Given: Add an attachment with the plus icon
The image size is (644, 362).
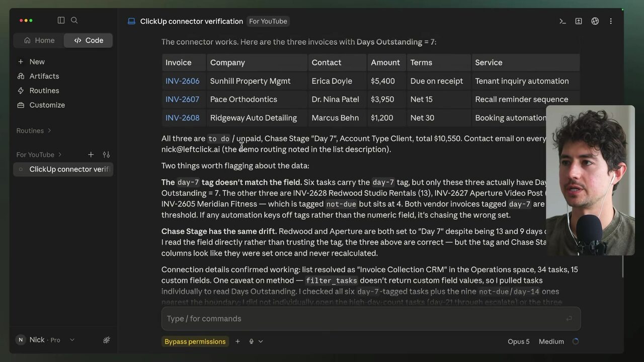Looking at the screenshot, I should click(237, 341).
